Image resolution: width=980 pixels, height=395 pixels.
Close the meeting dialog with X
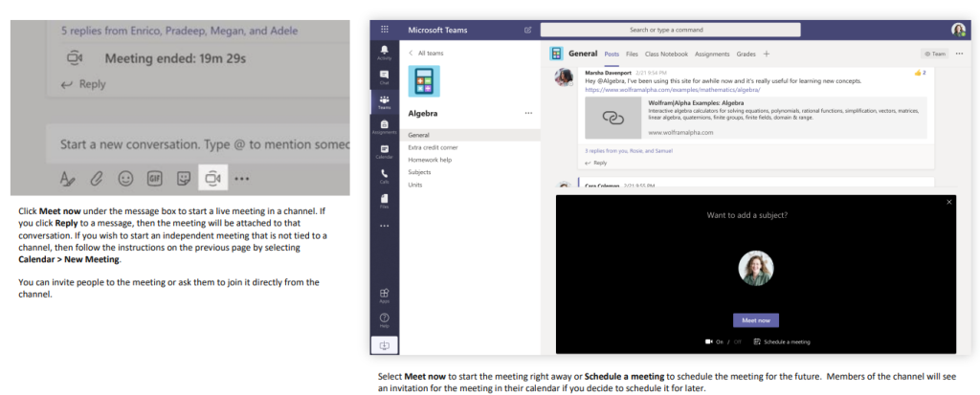(949, 202)
